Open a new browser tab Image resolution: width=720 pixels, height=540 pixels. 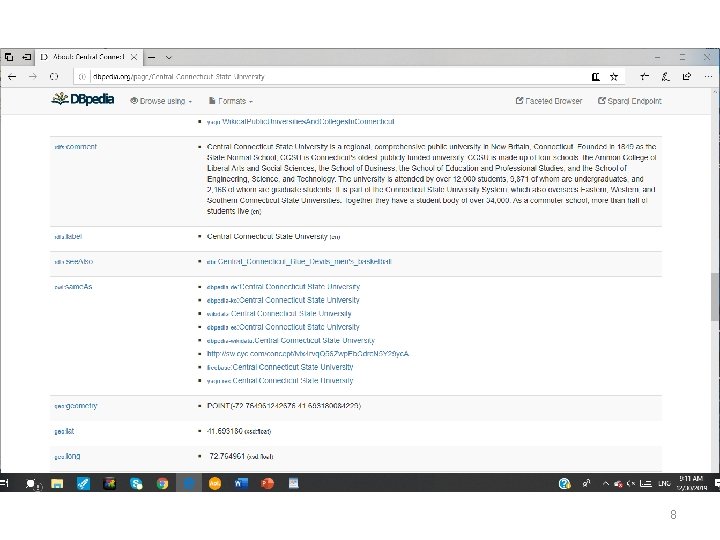pyautogui.click(x=152, y=57)
